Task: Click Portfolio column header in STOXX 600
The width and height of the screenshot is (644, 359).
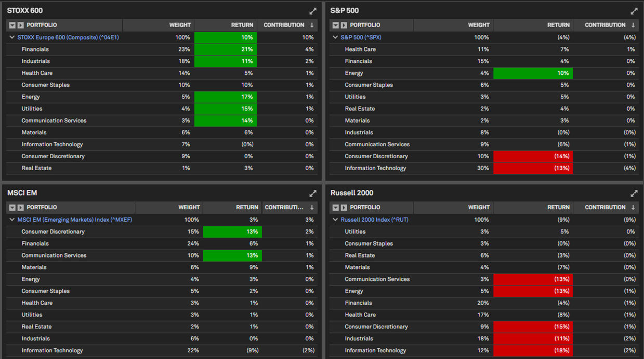Action: [x=42, y=25]
